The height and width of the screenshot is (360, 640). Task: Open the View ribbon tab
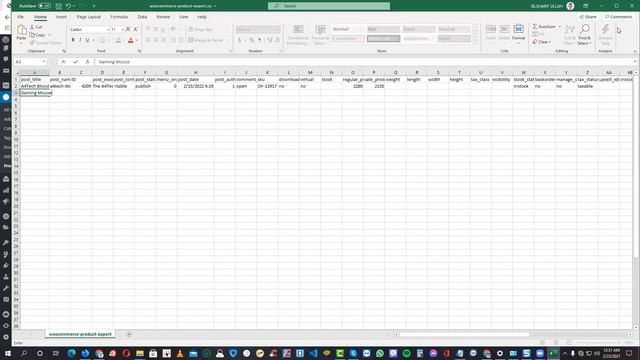click(184, 17)
